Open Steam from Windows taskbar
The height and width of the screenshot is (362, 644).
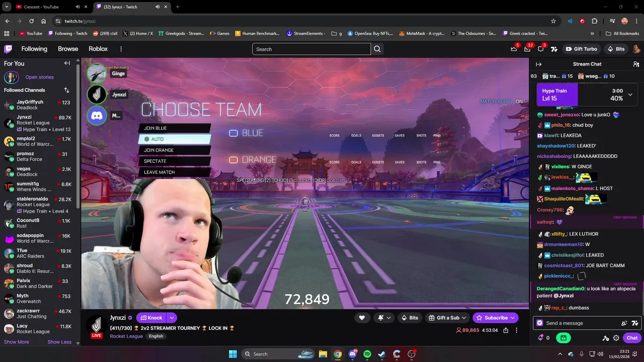pyautogui.click(x=382, y=354)
